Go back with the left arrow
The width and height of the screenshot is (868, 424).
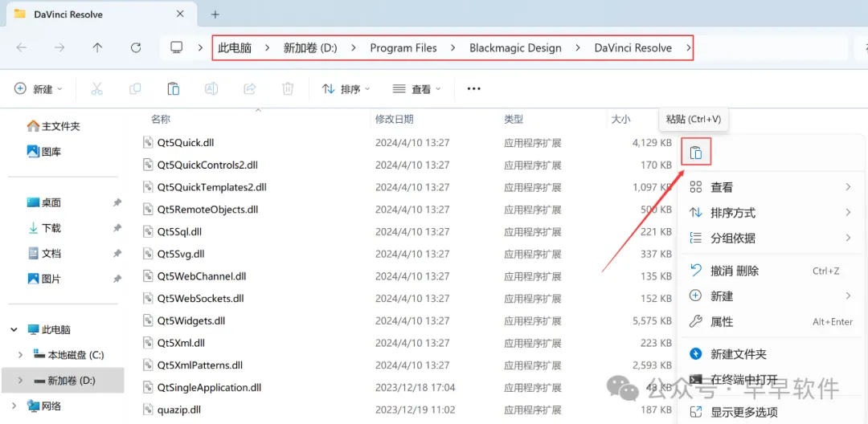tap(22, 47)
